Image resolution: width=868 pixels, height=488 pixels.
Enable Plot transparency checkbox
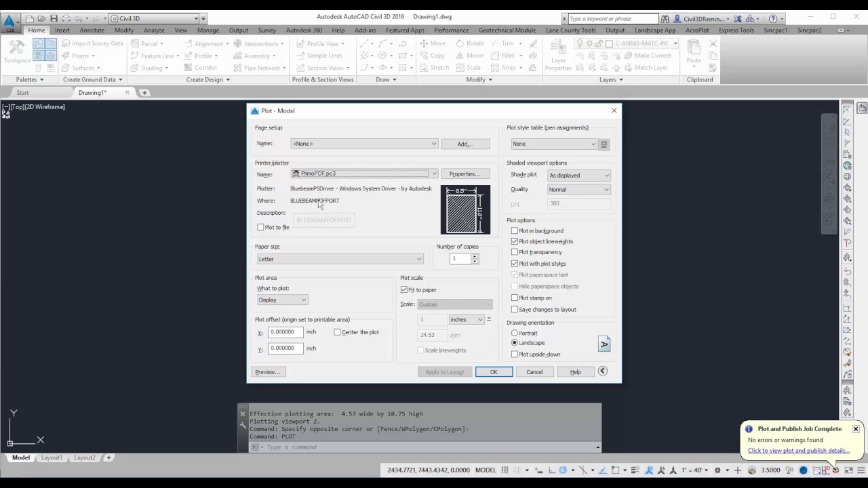coord(514,252)
